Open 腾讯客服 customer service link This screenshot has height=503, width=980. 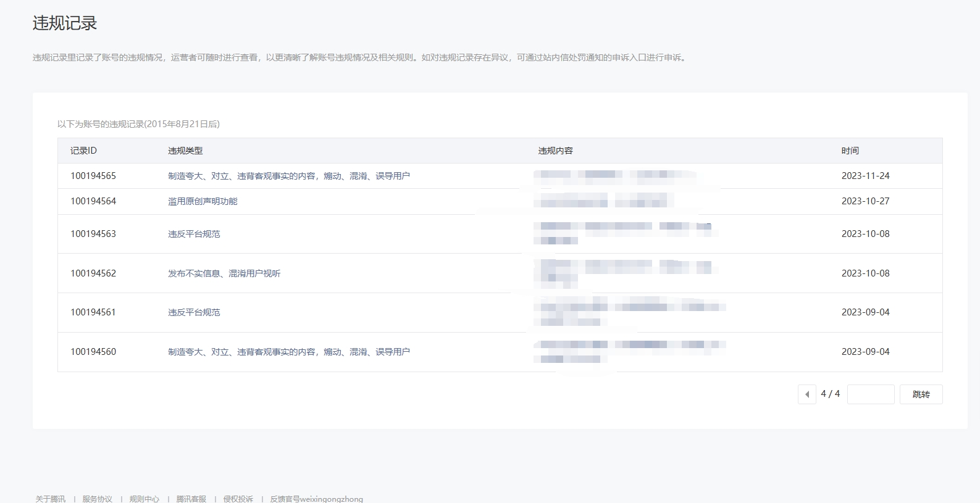tap(191, 499)
